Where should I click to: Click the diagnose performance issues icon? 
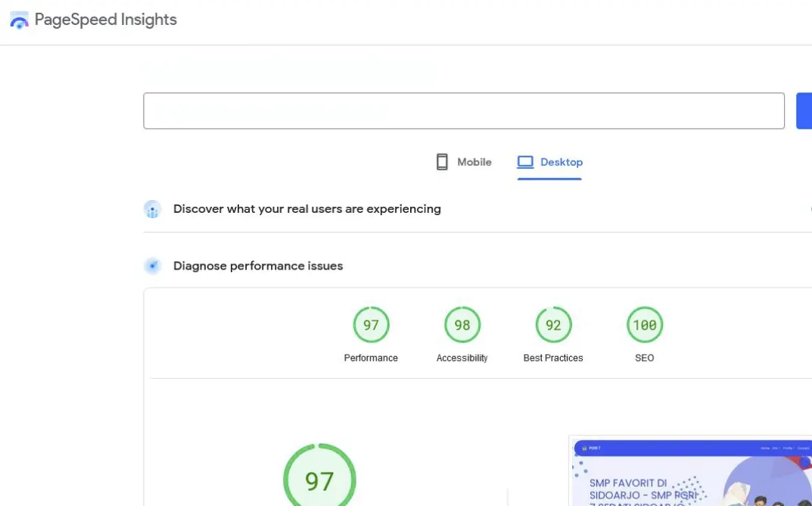(152, 266)
